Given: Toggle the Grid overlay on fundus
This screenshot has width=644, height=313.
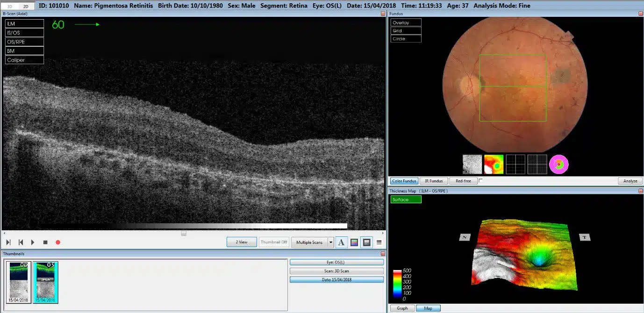Looking at the screenshot, I should click(406, 31).
